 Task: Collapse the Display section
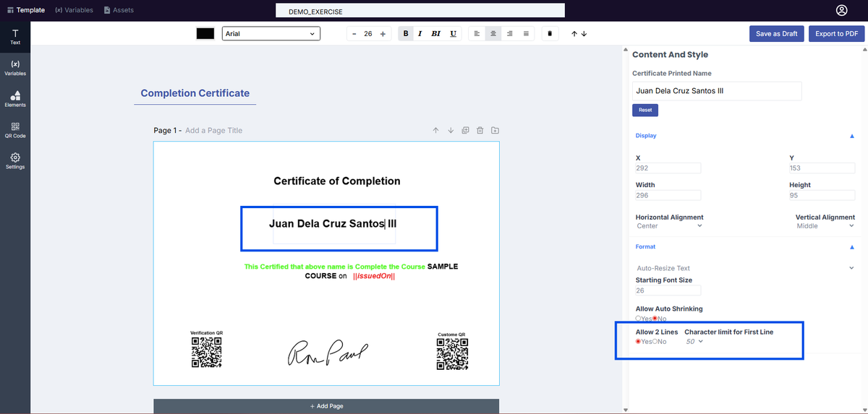tap(851, 136)
